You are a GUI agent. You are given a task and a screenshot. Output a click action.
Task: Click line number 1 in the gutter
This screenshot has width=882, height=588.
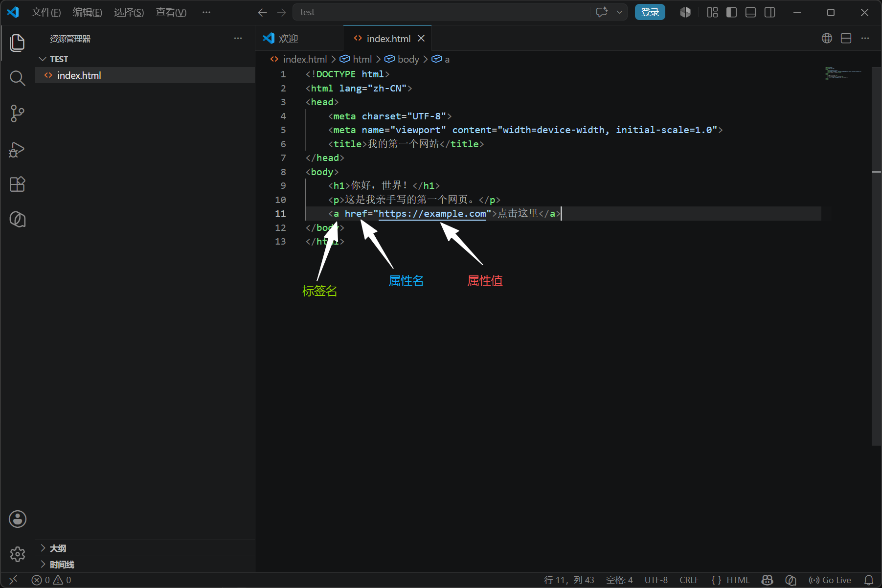pos(283,74)
